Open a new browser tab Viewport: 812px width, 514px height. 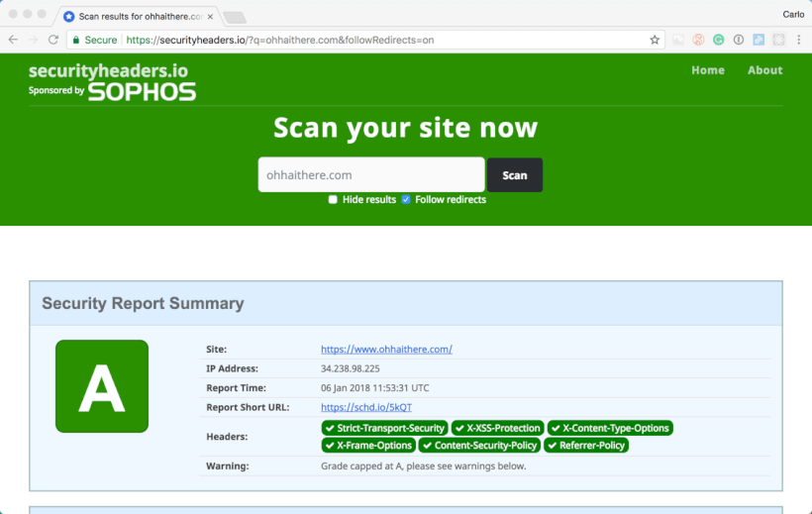[x=235, y=18]
